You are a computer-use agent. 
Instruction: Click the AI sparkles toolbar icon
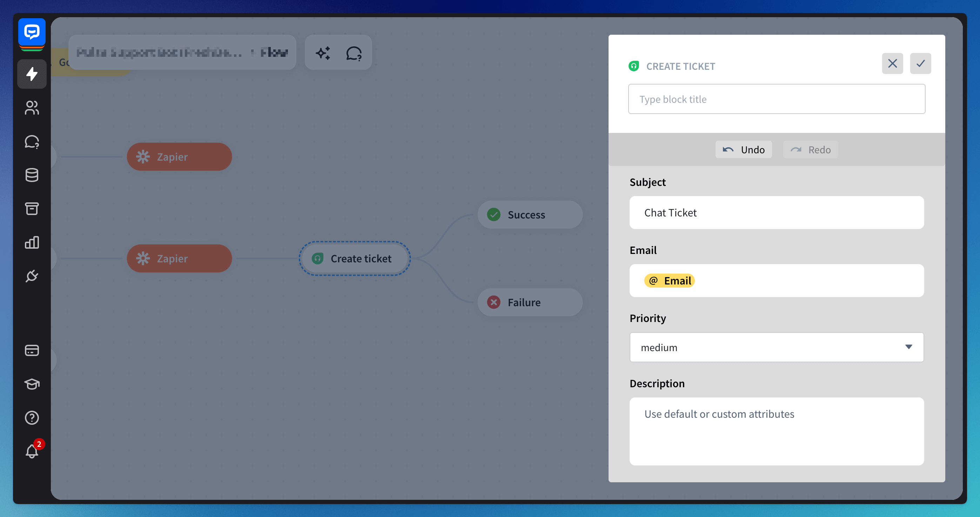click(323, 53)
